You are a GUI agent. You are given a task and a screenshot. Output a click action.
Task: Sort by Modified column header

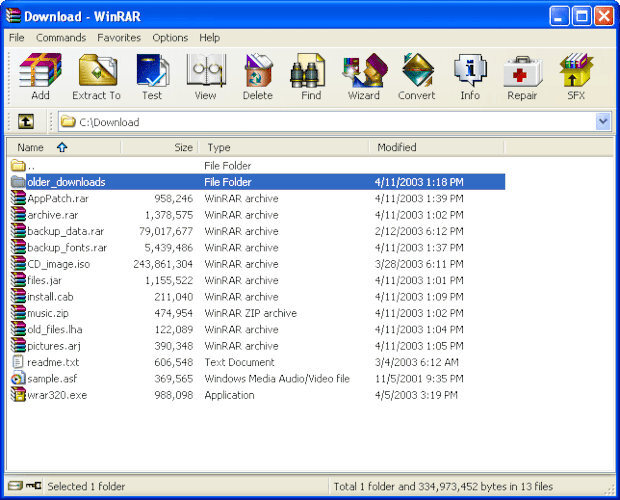click(x=437, y=147)
